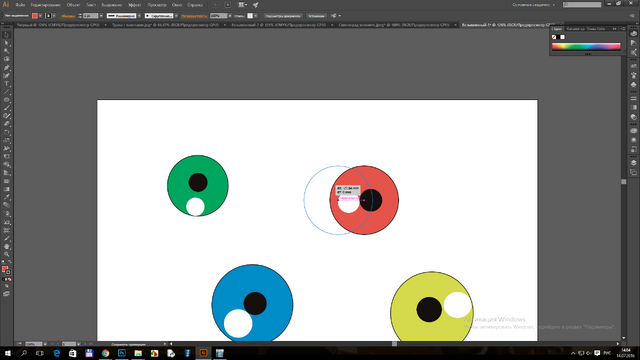Open zoom level dropdown in status bar
Screen dimensions: 640x360
45,344
